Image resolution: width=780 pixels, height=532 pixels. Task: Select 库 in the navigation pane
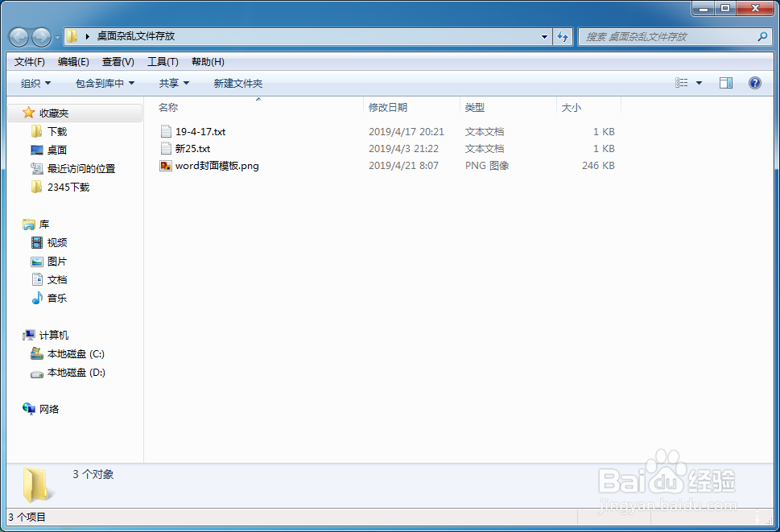point(44,225)
